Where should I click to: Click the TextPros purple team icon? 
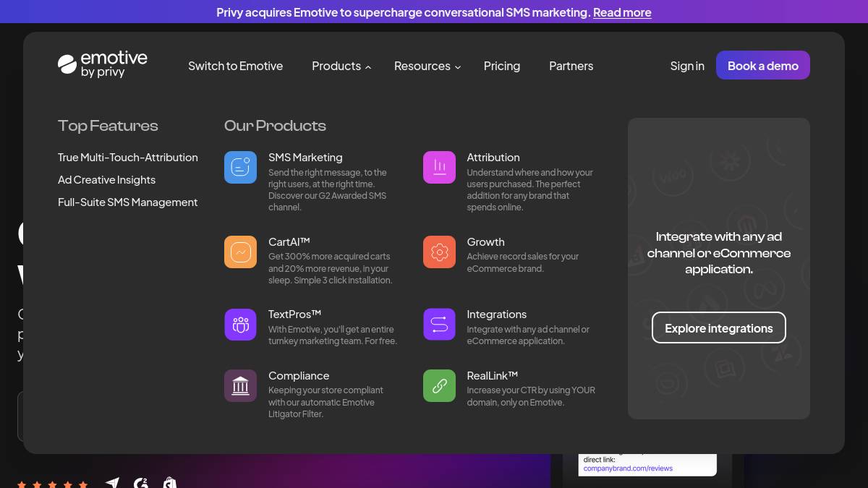240,324
